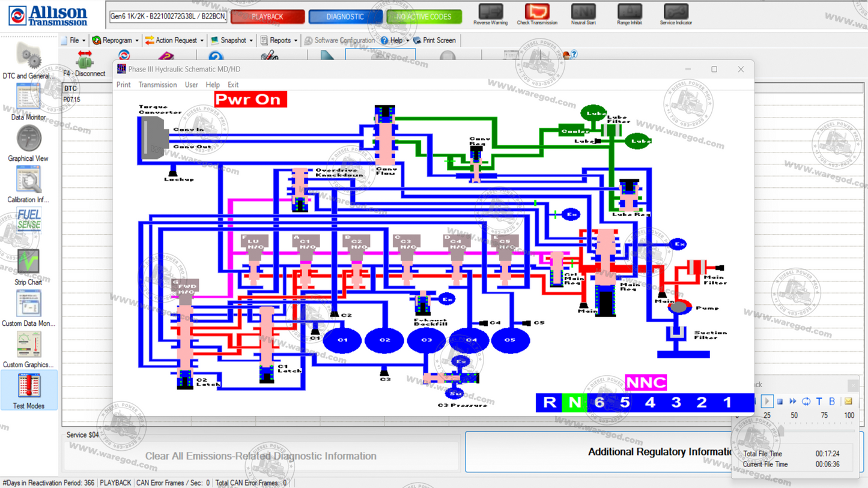Click the transmission identifier text field

(x=168, y=17)
